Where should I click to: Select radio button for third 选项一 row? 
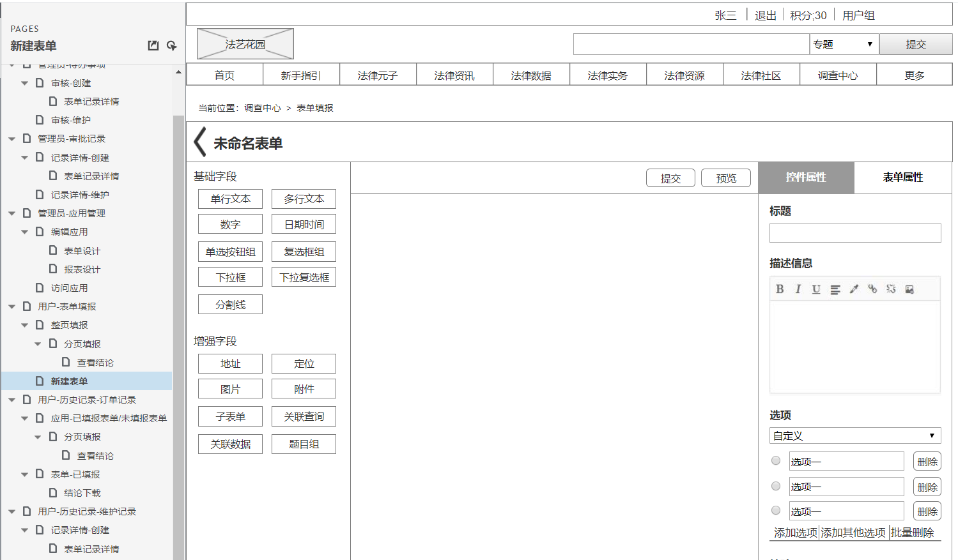point(776,510)
